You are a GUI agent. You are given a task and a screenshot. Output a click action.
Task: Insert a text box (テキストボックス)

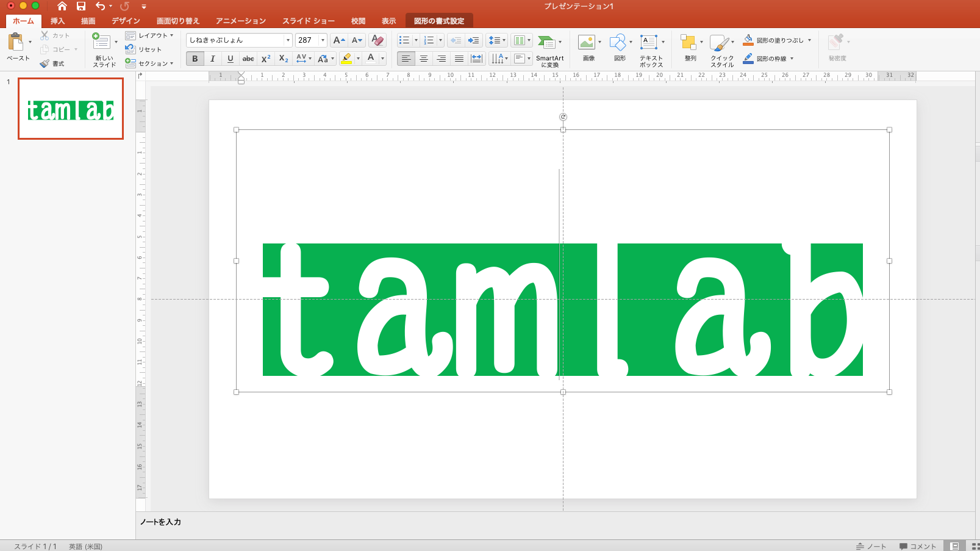[649, 41]
